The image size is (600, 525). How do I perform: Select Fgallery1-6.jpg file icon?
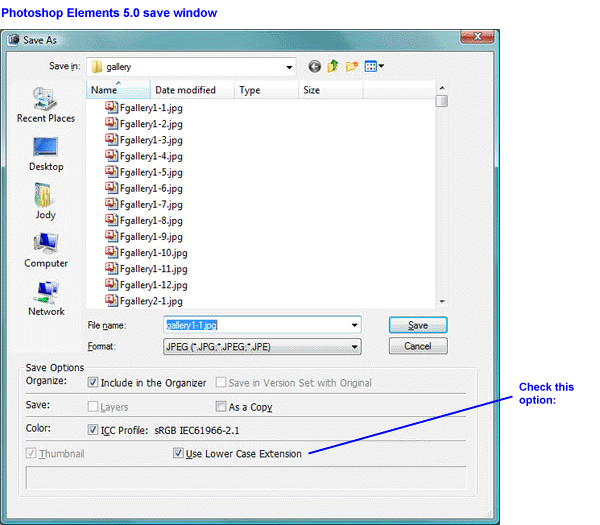coord(111,188)
